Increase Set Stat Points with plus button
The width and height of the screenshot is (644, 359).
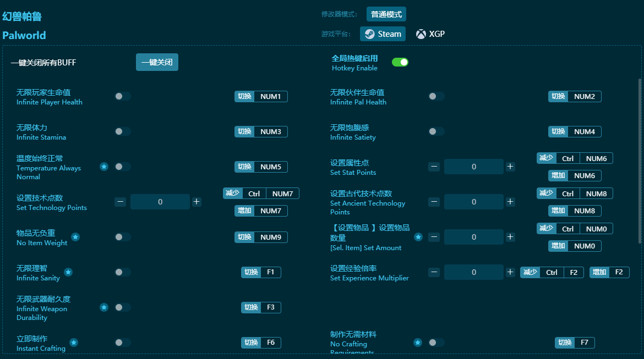(x=510, y=167)
